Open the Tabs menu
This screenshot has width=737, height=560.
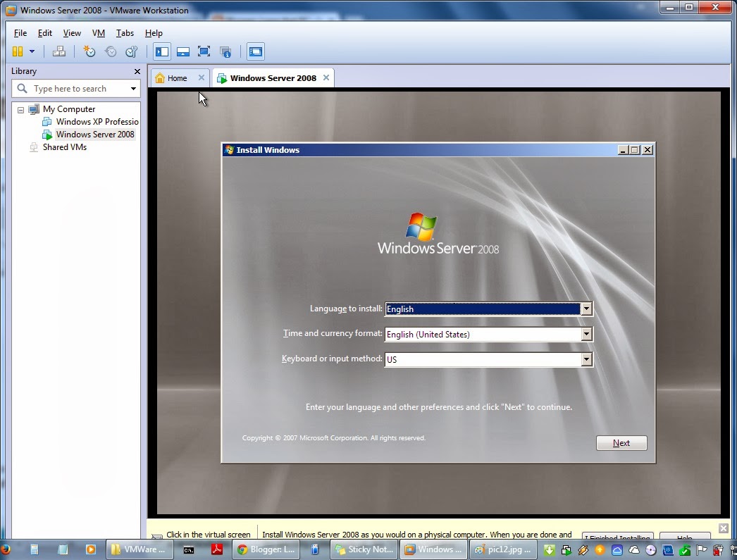point(125,33)
